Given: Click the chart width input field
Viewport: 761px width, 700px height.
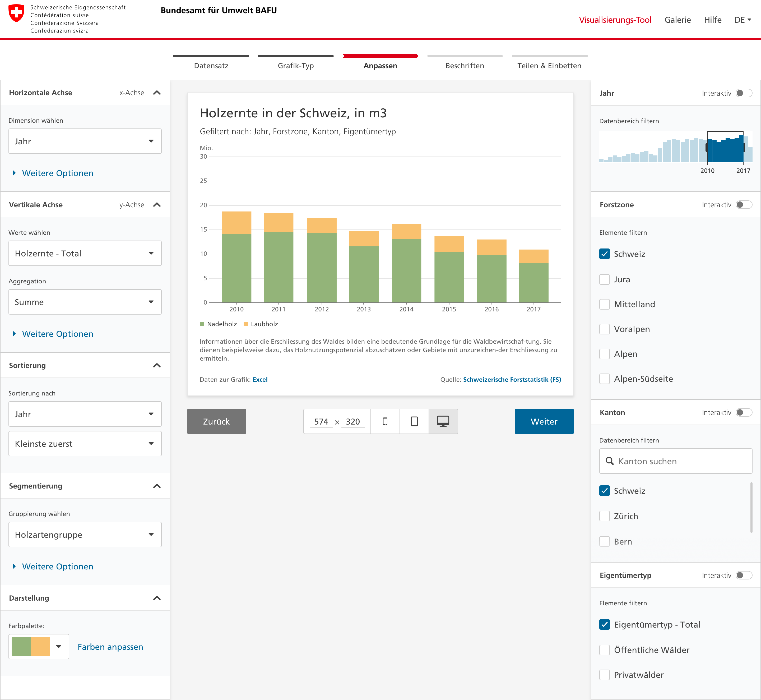Looking at the screenshot, I should [x=321, y=422].
